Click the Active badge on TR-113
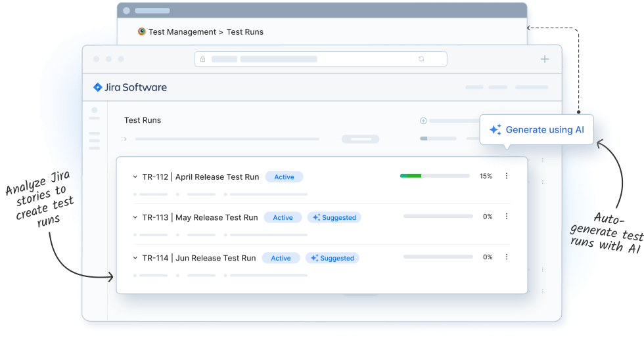 283,217
